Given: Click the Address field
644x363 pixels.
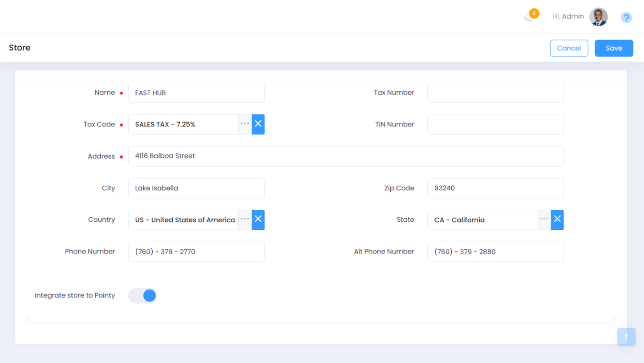Looking at the screenshot, I should point(345,156).
